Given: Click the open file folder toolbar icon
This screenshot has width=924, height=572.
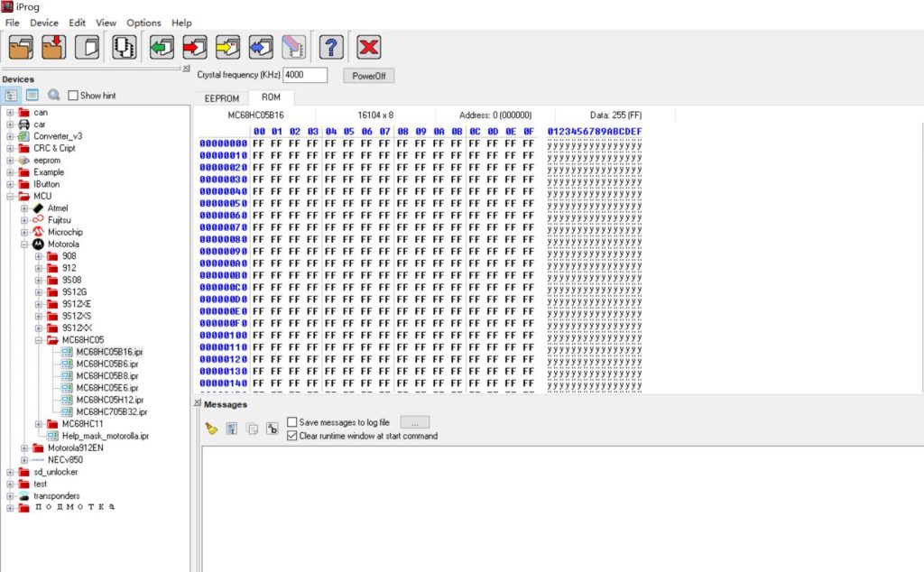Looking at the screenshot, I should 20,47.
